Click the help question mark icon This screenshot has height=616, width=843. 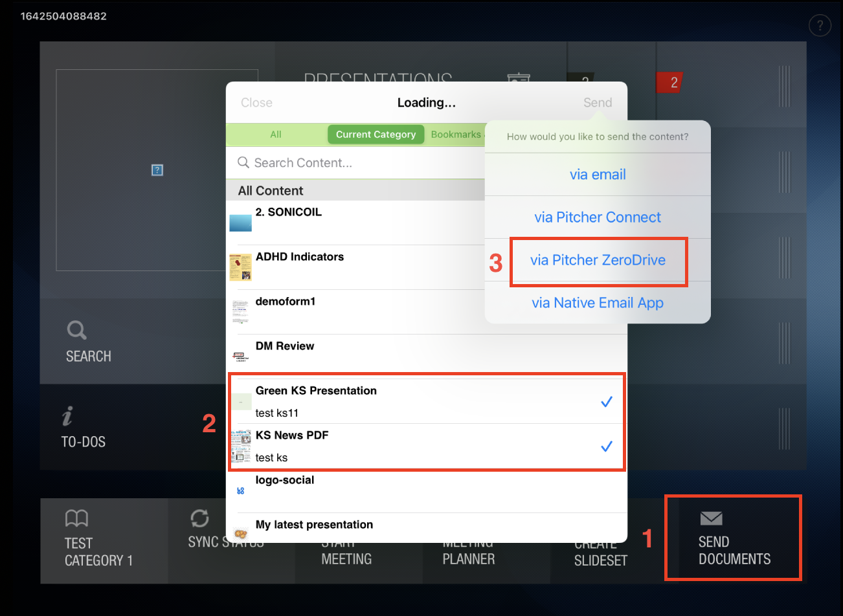[820, 26]
